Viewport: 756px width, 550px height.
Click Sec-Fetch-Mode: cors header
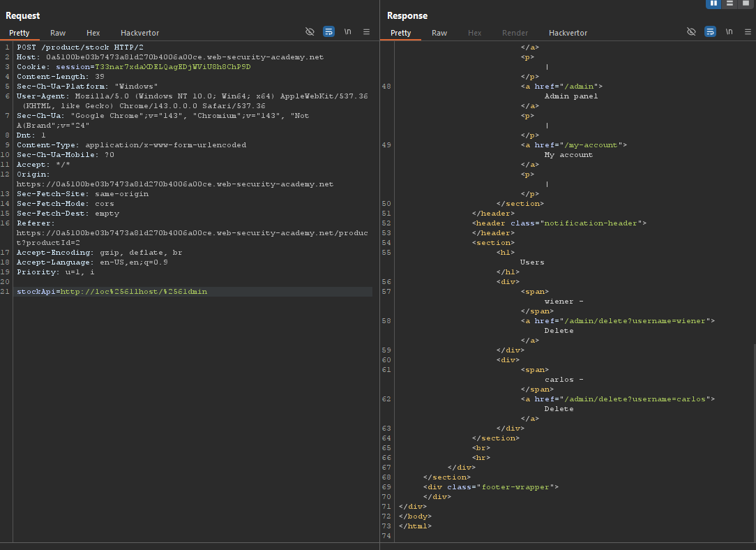pos(66,204)
